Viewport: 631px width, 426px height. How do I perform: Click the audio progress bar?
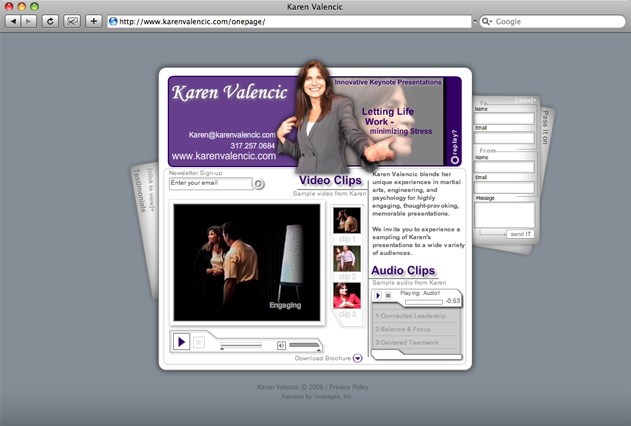point(424,302)
